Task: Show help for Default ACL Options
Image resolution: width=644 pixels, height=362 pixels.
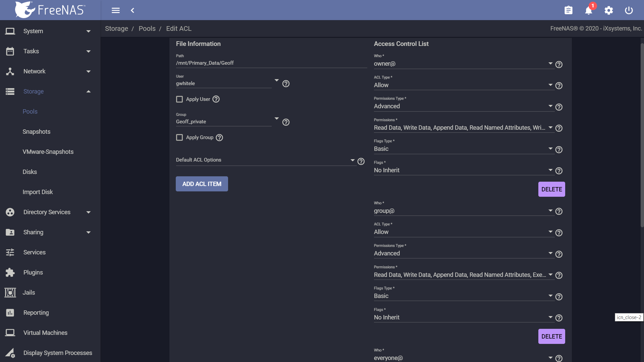Action: [x=361, y=162]
